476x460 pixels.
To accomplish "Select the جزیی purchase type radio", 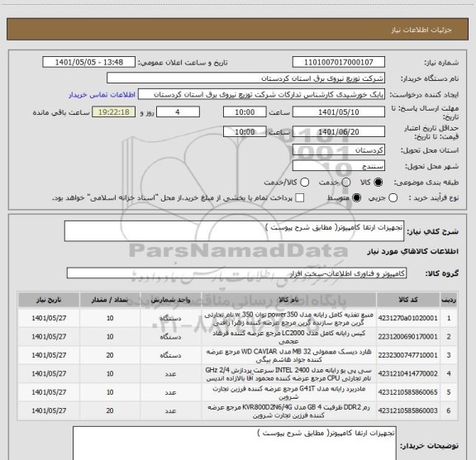I will pyautogui.click(x=393, y=198).
